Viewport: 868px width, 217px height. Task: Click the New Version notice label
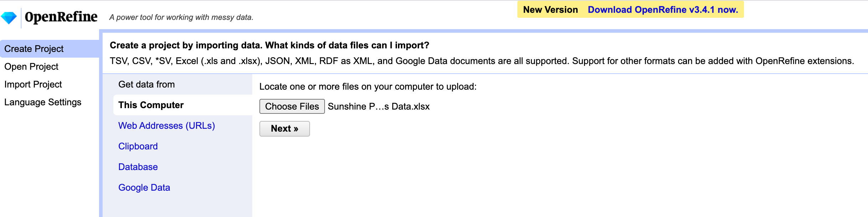coord(550,10)
